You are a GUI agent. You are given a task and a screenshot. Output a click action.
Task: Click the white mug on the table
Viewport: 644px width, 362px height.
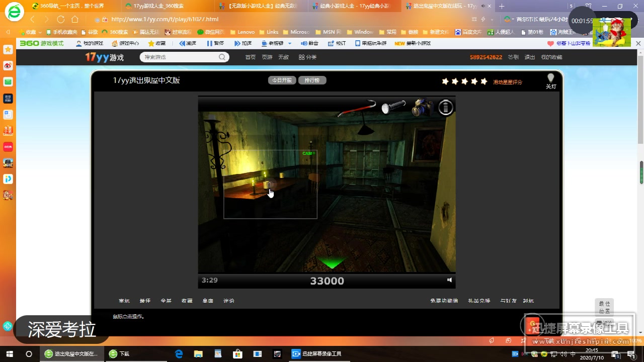pyautogui.click(x=267, y=185)
